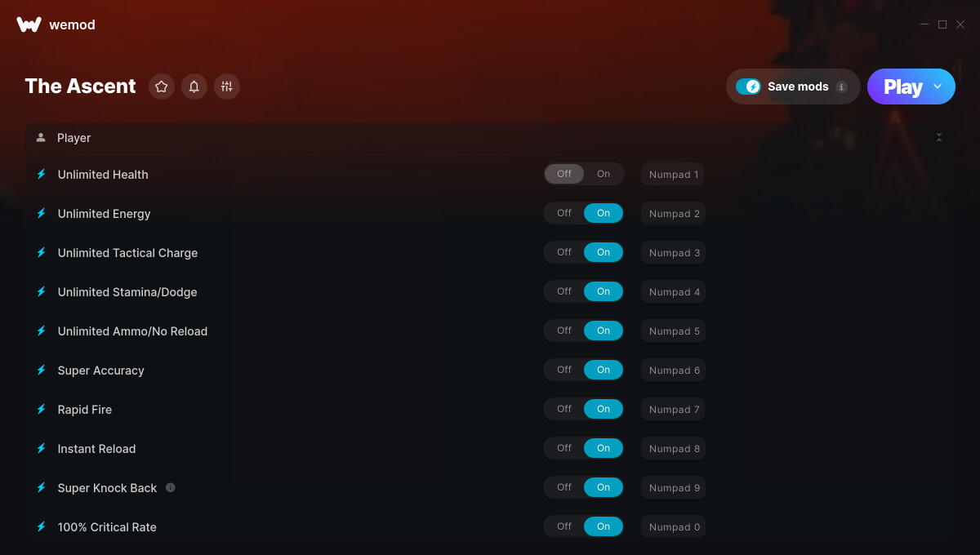Click lightning icon beside Unlimited Health

(42, 174)
